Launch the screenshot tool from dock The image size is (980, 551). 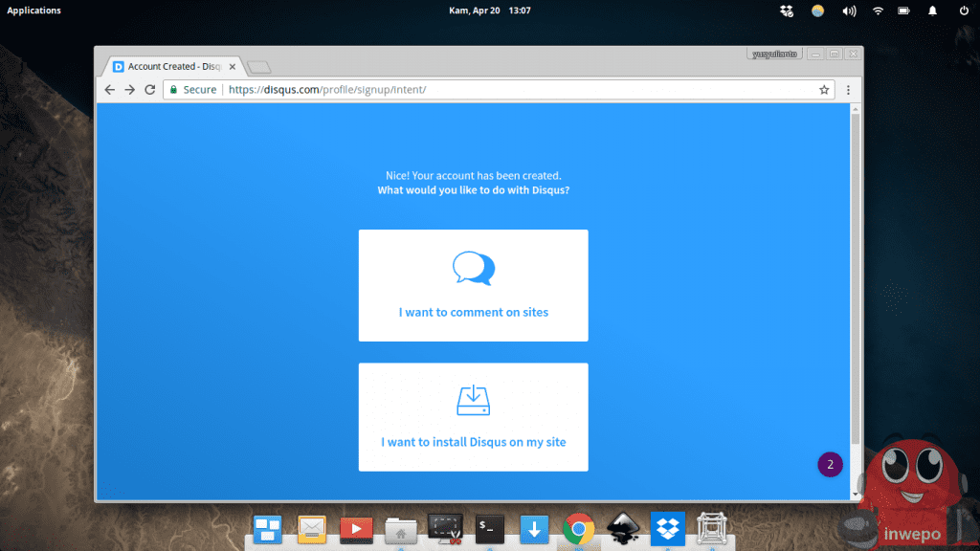coord(445,529)
